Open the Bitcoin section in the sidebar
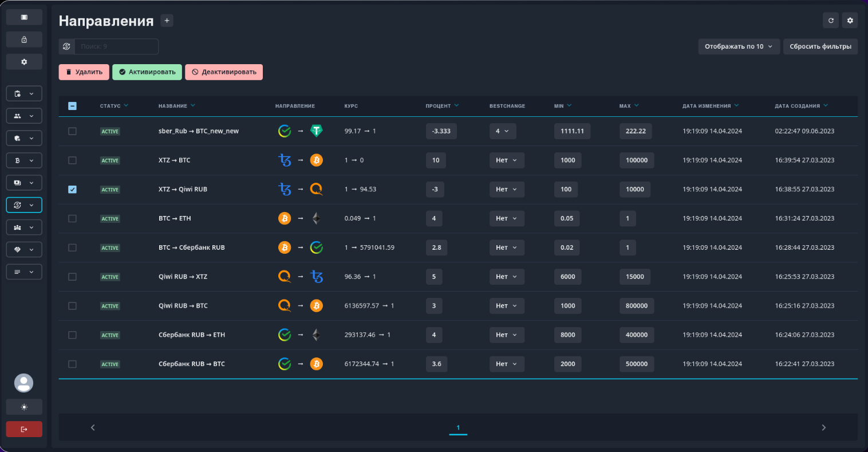This screenshot has height=452, width=868. tap(24, 160)
